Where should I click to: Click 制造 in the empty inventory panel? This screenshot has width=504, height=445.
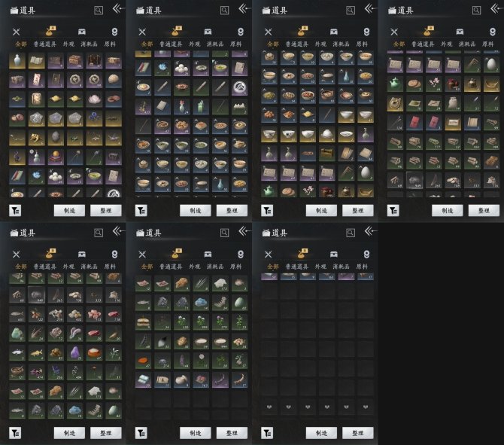[x=321, y=433]
